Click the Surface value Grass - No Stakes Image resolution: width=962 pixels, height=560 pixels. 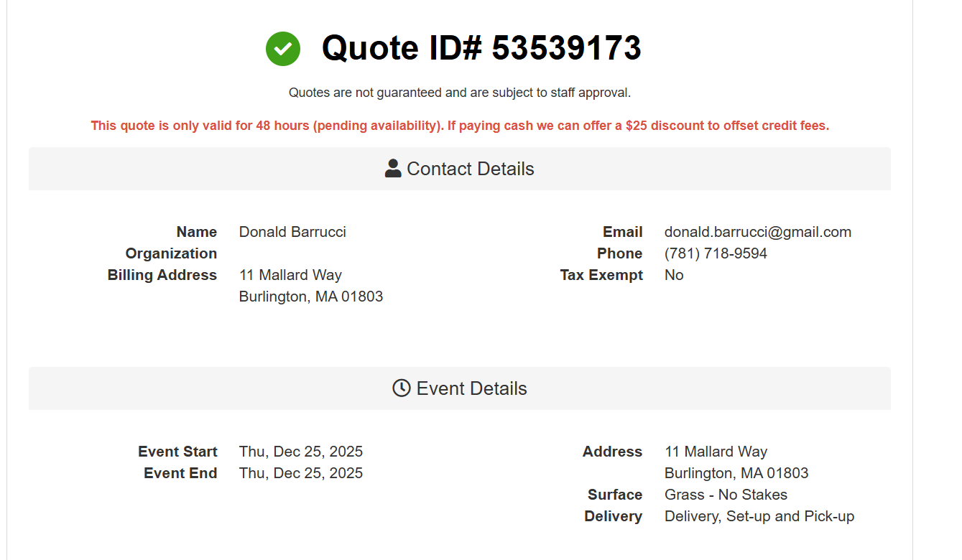tap(726, 495)
